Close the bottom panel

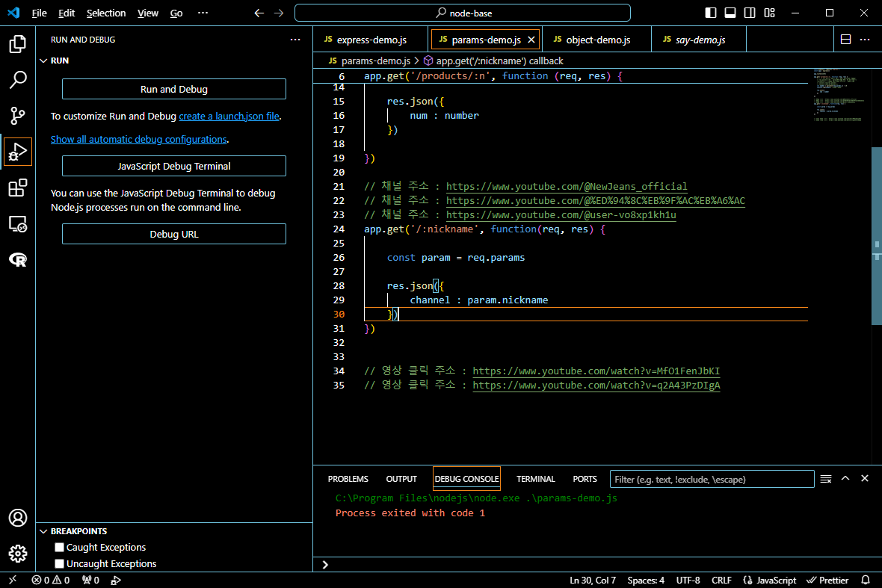click(865, 478)
